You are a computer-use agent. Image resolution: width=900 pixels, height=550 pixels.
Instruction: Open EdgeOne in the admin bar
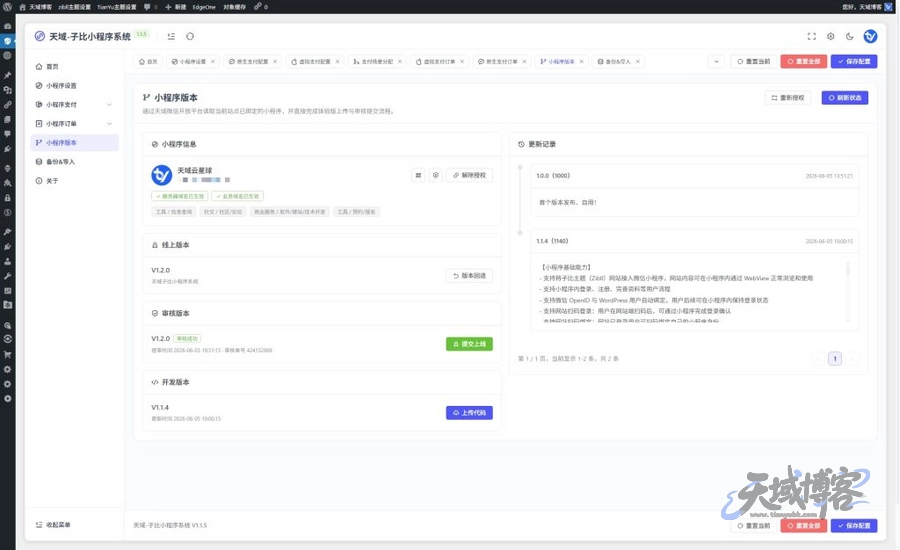pos(204,7)
